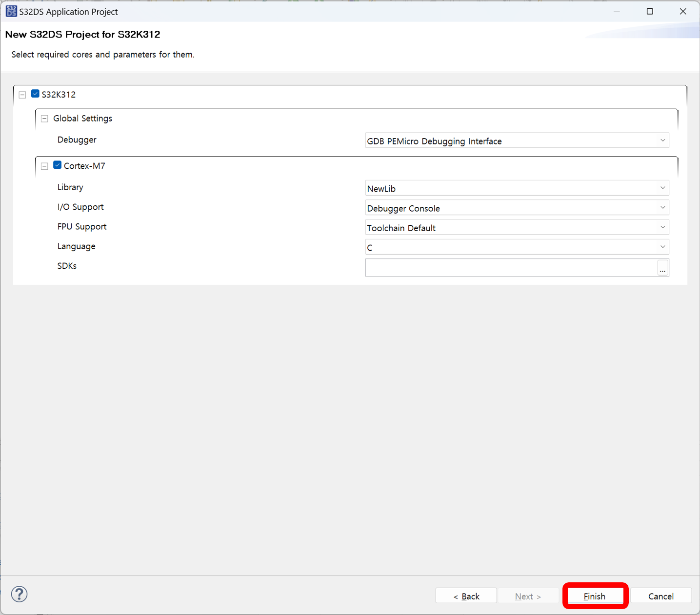The image size is (700, 615).
Task: Click the S32DS application icon in title bar
Action: coord(11,11)
